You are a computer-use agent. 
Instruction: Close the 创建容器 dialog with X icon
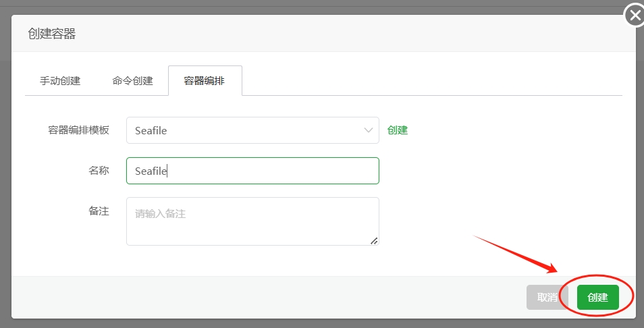tap(635, 16)
